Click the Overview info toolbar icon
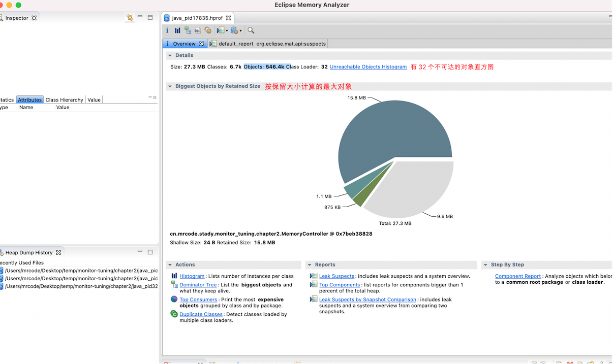 point(167,30)
